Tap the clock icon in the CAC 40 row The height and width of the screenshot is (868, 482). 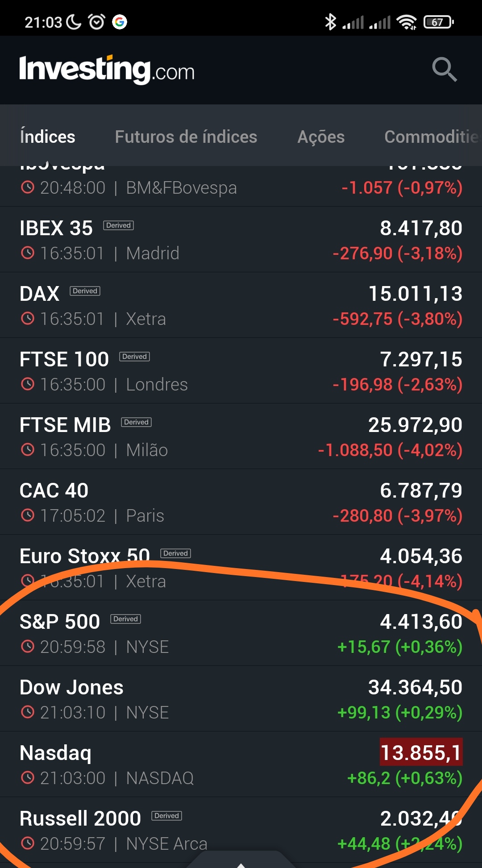pos(28,515)
